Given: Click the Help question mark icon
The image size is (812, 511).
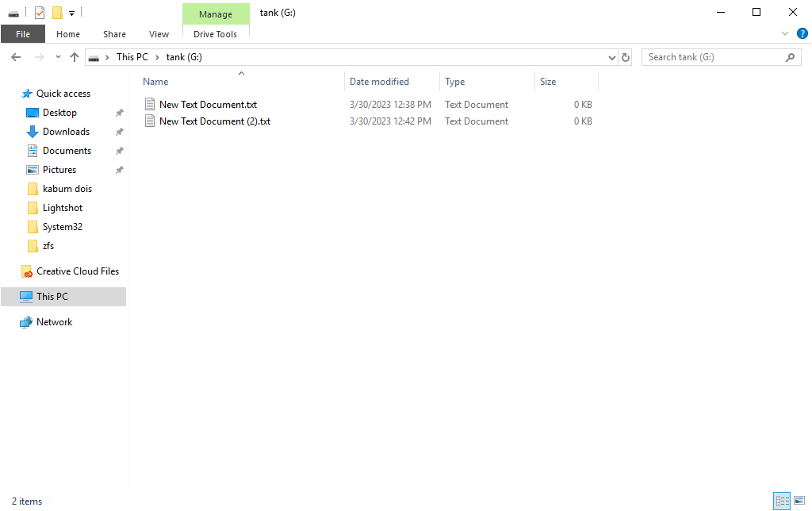Looking at the screenshot, I should [802, 33].
